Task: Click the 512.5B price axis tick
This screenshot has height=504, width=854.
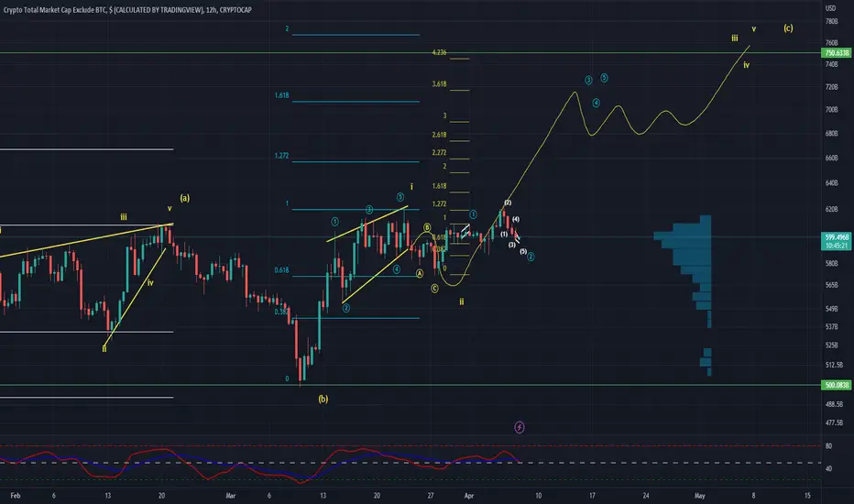Action: [834, 365]
